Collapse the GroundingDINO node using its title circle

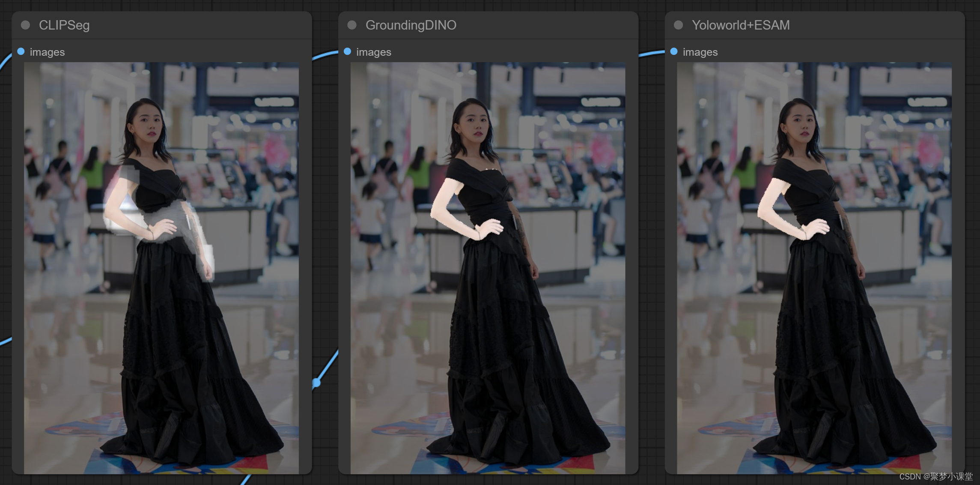click(351, 25)
